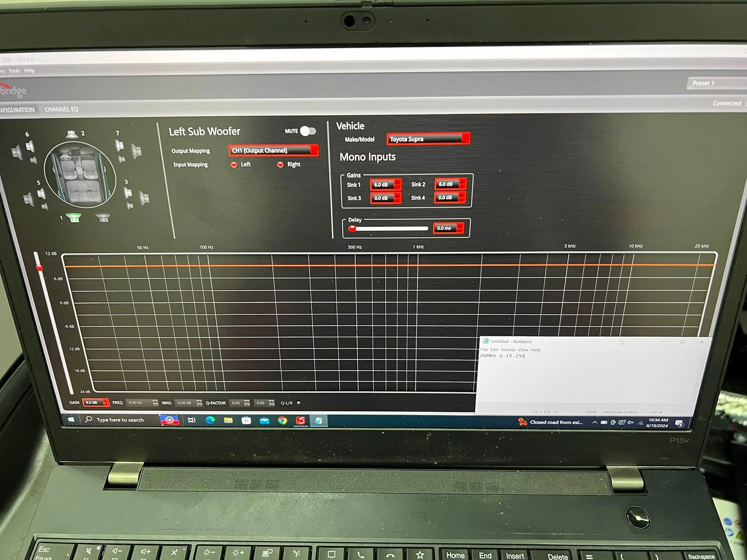Image resolution: width=747 pixels, height=560 pixels.
Task: Open the Windows Start menu
Action: (x=71, y=420)
